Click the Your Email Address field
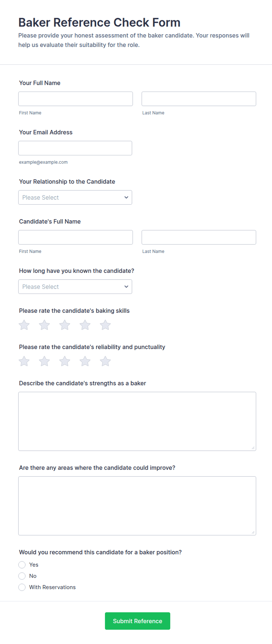This screenshot has width=272, height=644. click(75, 148)
